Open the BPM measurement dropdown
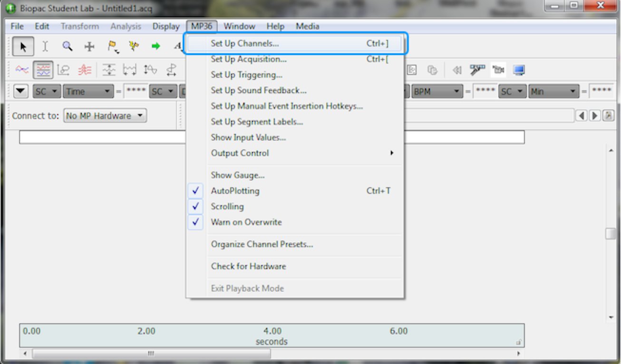621x364 pixels. 437,91
